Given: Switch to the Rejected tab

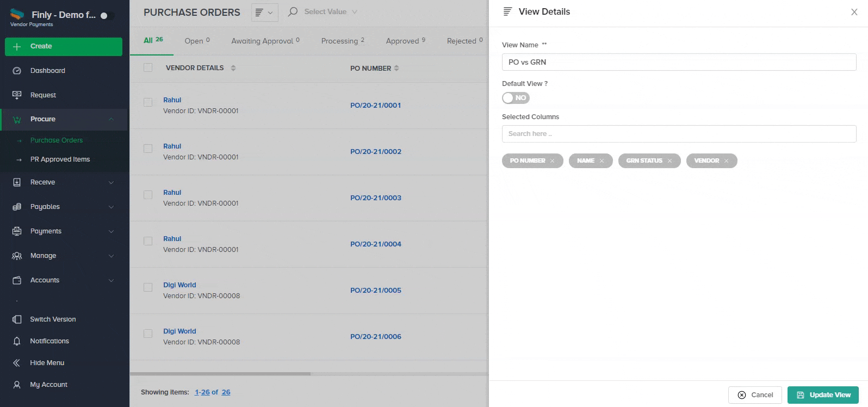Looking at the screenshot, I should [x=464, y=41].
